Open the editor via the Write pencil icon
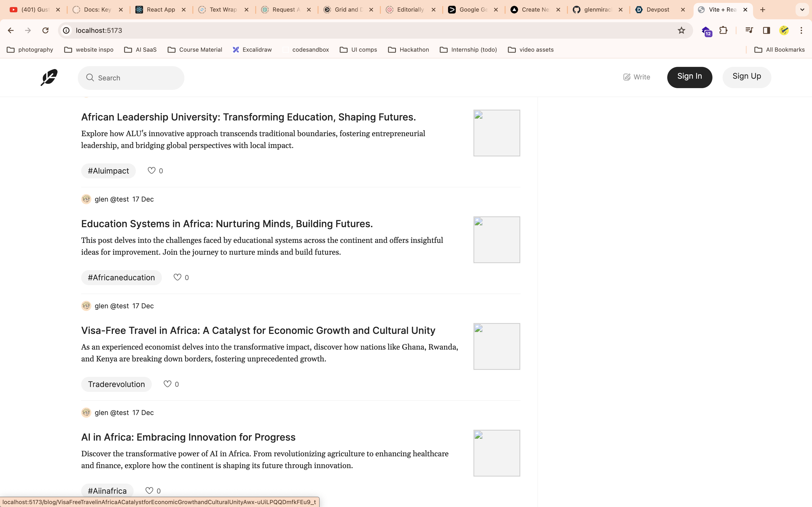The image size is (812, 507). click(627, 77)
